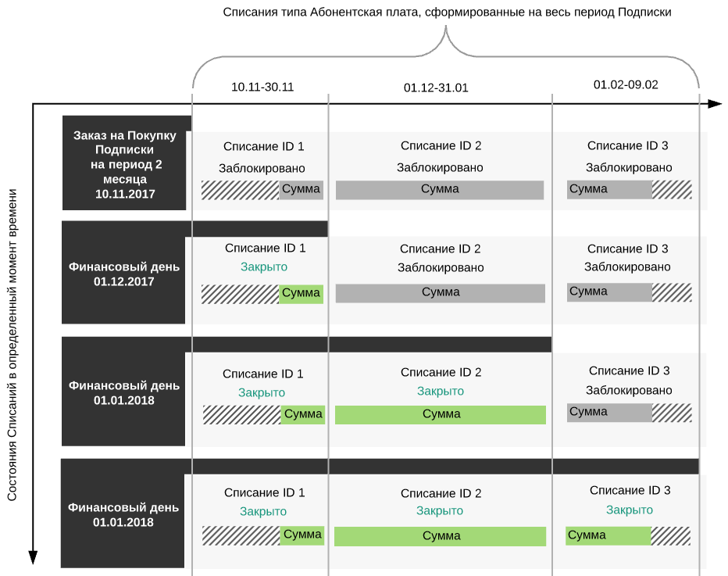This screenshot has width=728, height=576.
Task: Click wide green Сумма bar in the bottom row
Action: tap(440, 536)
